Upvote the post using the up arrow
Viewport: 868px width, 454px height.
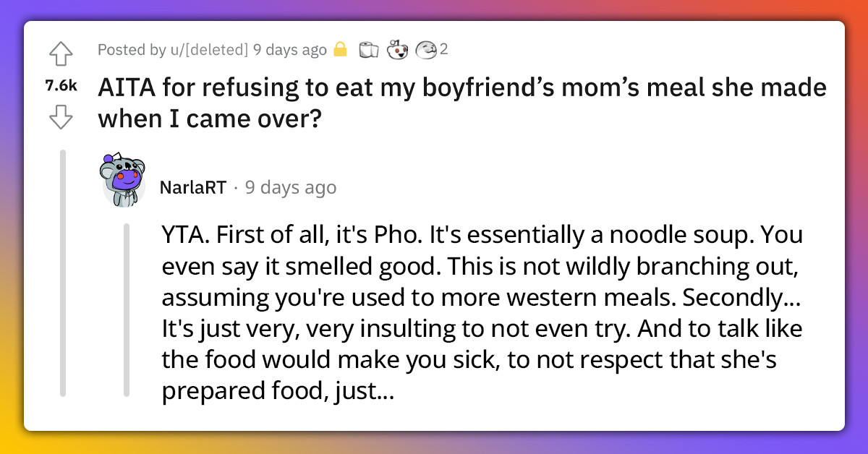(x=61, y=54)
